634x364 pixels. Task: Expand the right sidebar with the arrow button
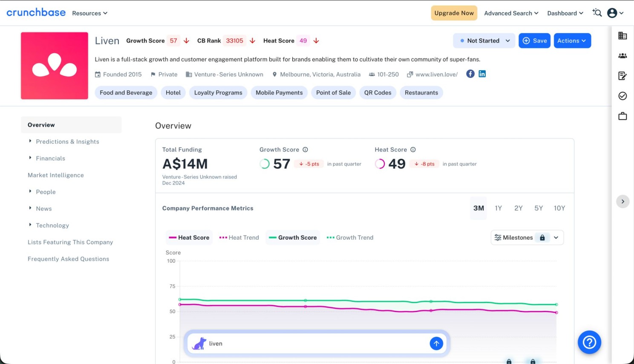[623, 201]
